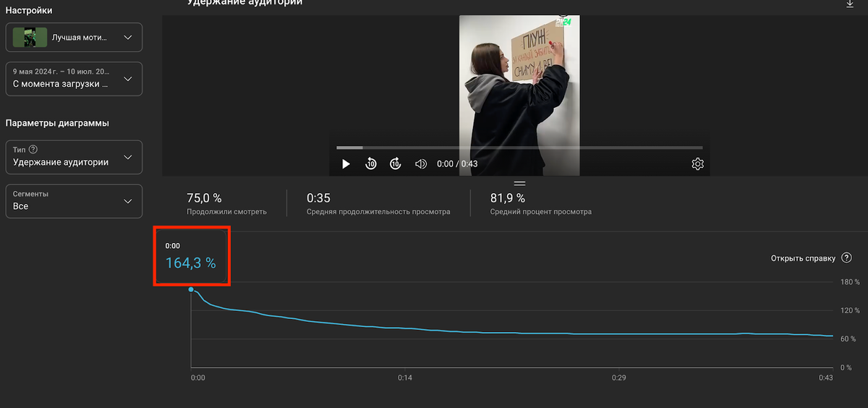Click the 164,3 % retention value

(191, 263)
